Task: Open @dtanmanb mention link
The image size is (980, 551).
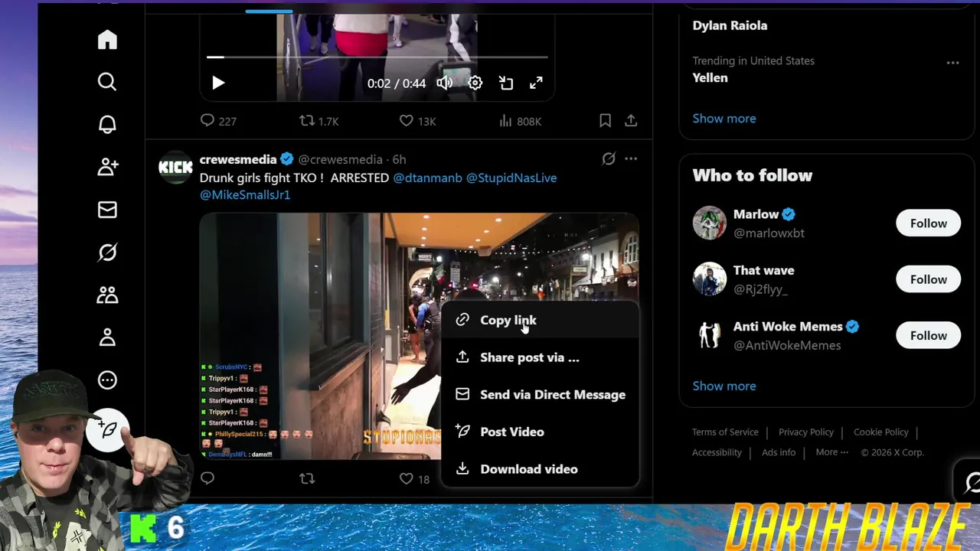Action: tap(427, 178)
